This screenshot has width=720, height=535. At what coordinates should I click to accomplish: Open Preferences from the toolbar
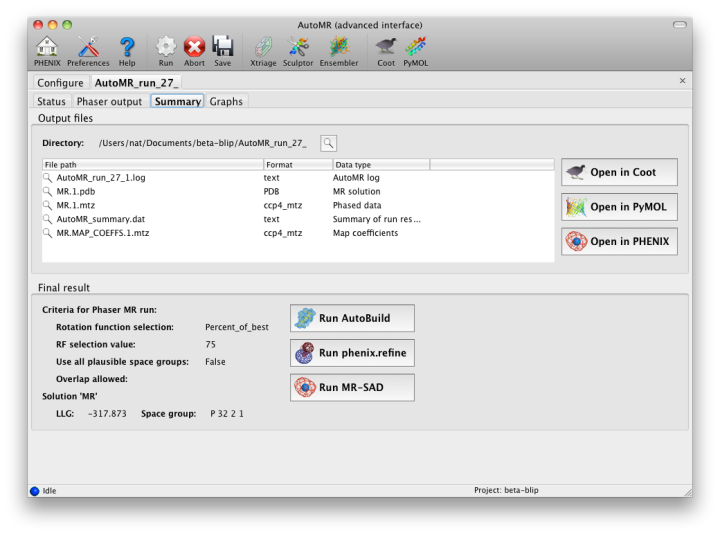point(88,48)
